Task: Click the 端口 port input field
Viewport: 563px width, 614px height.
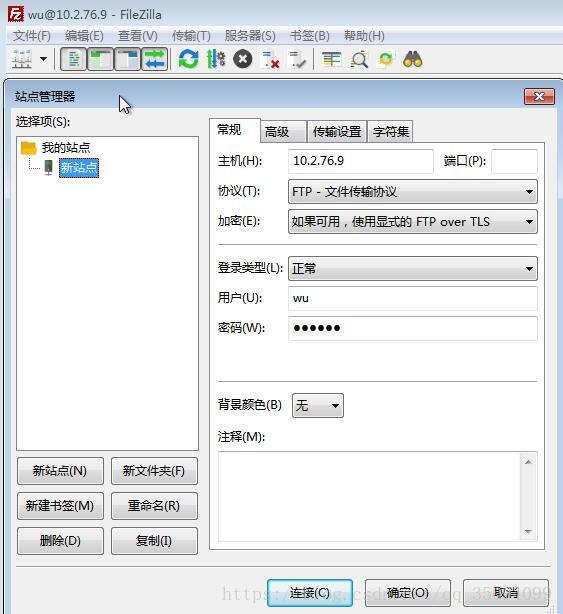Action: click(514, 161)
